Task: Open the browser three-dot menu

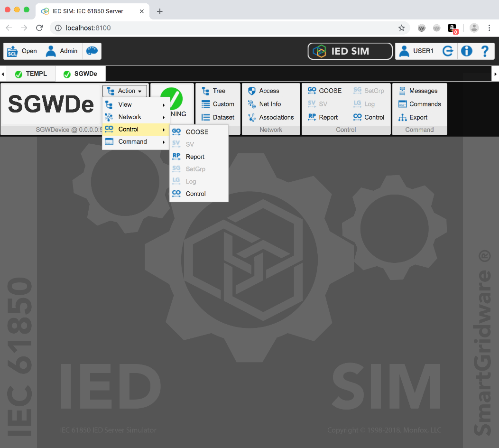Action: tap(489, 28)
